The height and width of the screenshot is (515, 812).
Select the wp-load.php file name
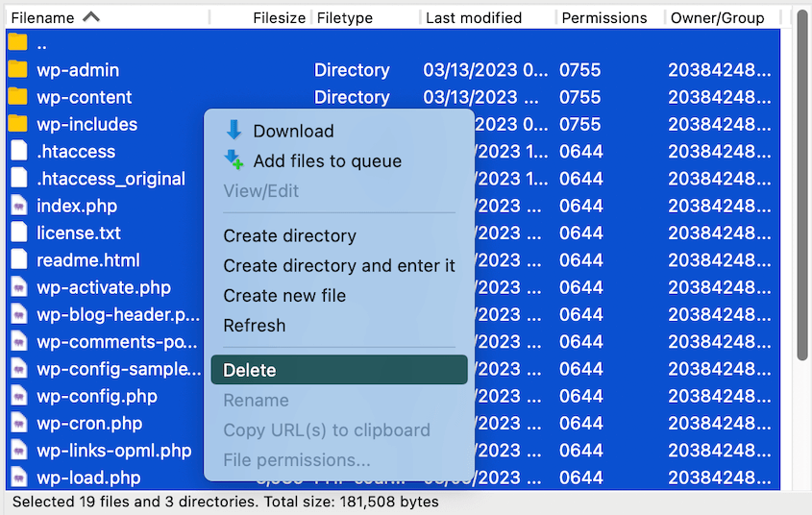point(88,478)
